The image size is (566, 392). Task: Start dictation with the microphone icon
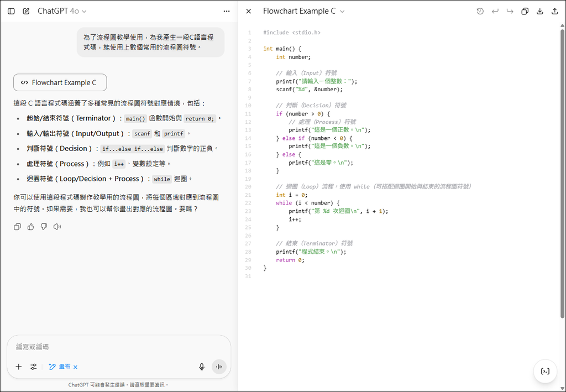202,367
